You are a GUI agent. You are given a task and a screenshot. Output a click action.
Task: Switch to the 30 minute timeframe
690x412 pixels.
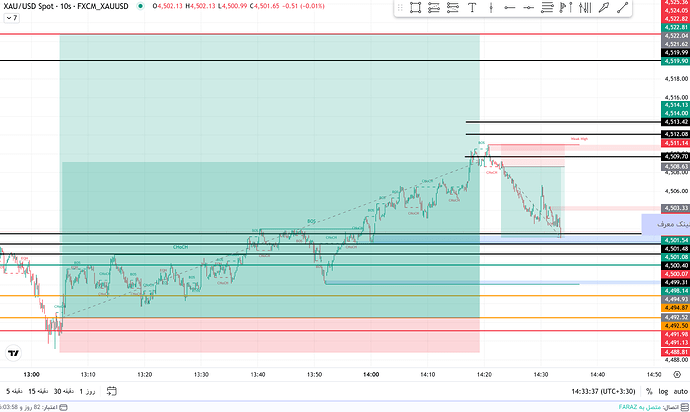[64, 391]
